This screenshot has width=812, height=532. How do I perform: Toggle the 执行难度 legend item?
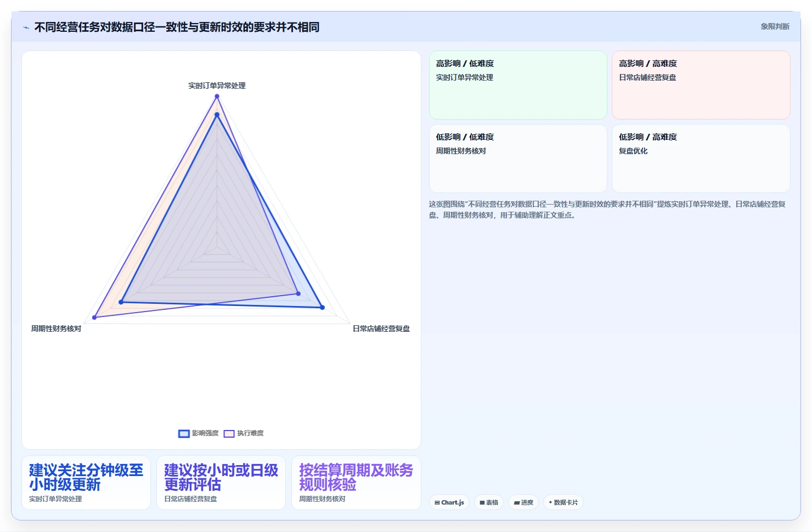pyautogui.click(x=244, y=433)
